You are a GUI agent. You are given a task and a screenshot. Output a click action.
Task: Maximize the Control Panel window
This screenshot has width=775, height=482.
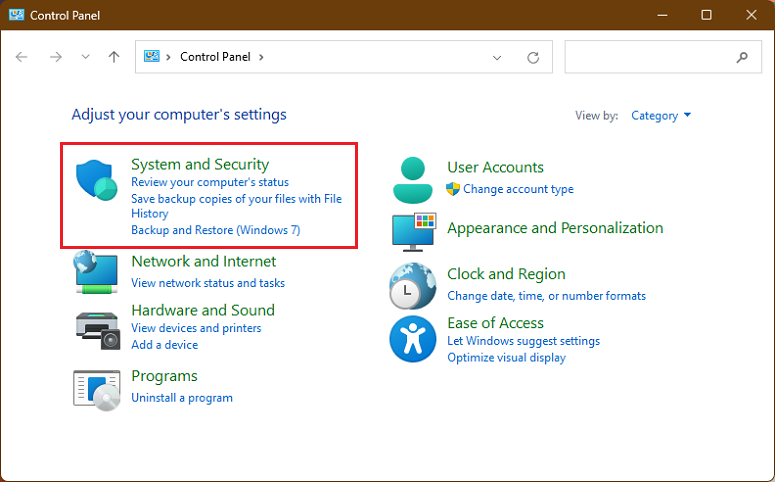coord(706,15)
